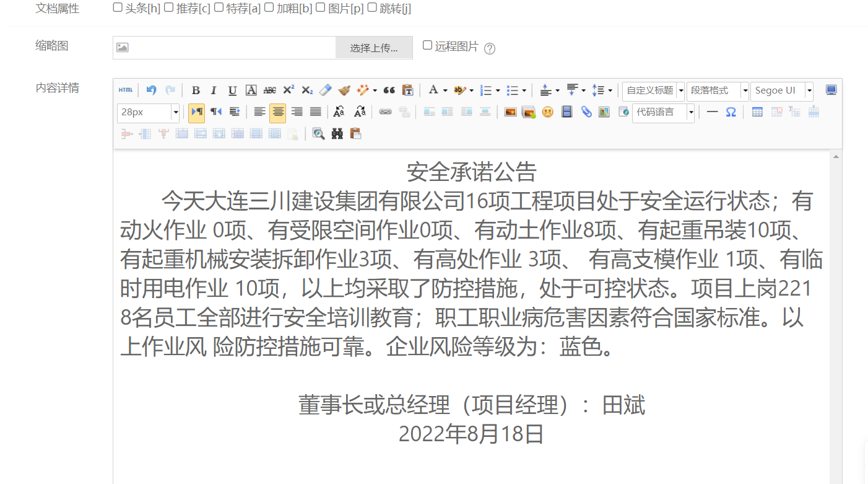Click the editor scrollbar up arrow
The height and width of the screenshot is (484, 868).
[x=836, y=157]
